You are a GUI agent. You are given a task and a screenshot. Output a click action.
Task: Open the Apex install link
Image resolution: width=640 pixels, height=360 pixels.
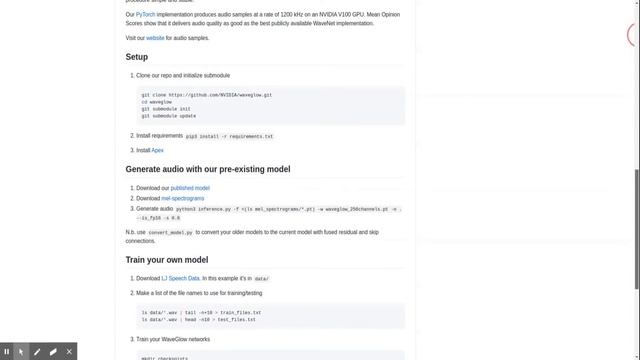pos(157,150)
